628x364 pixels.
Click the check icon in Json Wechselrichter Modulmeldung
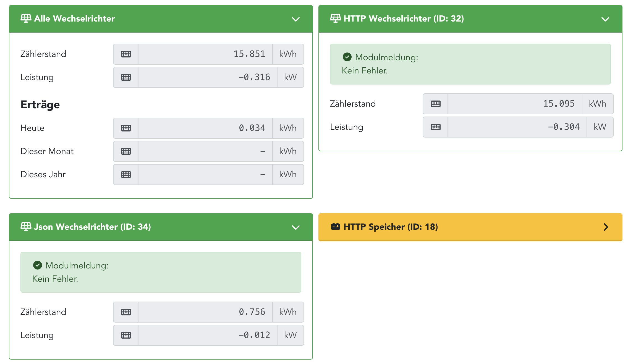37,265
